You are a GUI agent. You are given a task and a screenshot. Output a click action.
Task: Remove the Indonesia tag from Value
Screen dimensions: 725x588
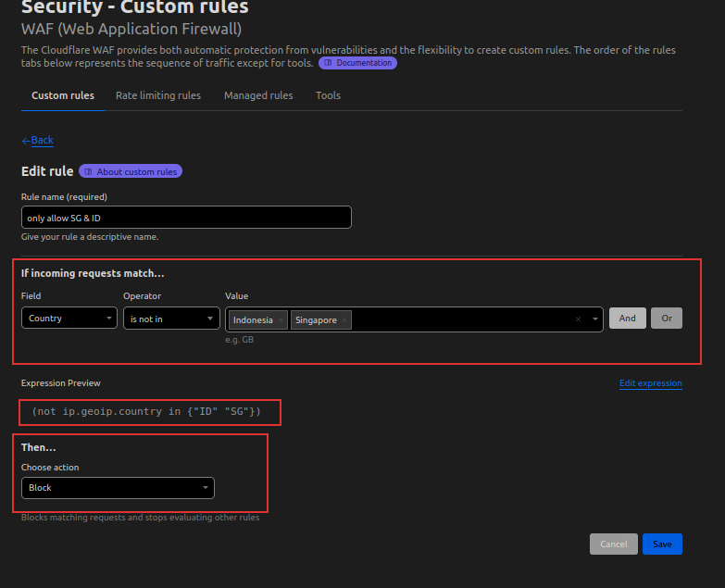[x=281, y=320]
